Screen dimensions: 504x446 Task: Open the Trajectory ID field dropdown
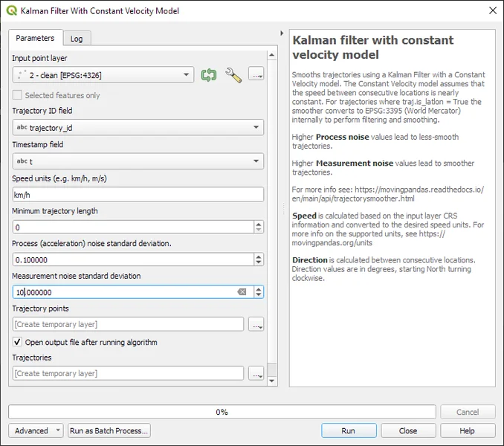[x=138, y=127]
